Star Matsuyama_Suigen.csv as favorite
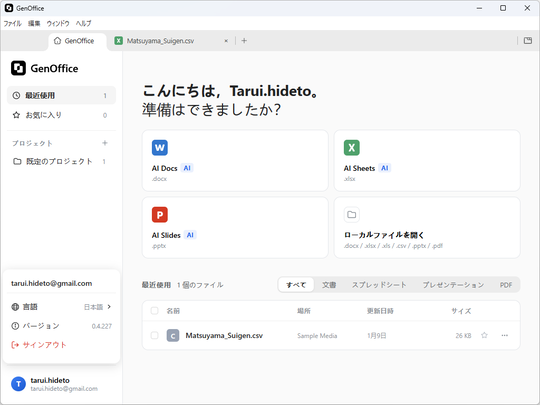This screenshot has height=405, width=540. 484,335
